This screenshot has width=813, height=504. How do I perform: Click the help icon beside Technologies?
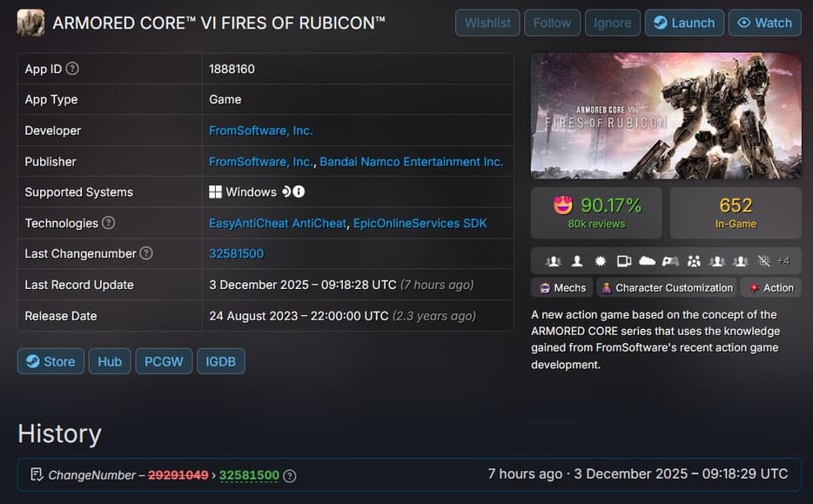(108, 223)
